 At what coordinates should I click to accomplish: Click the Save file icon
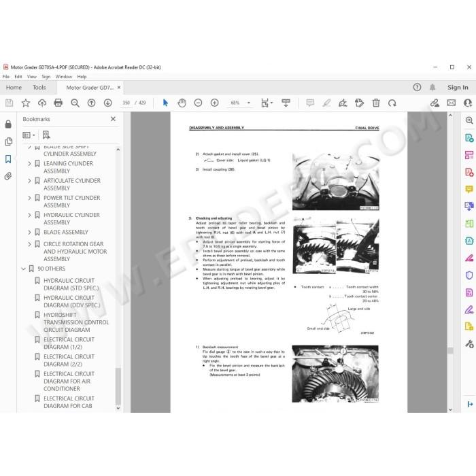pos(9,103)
